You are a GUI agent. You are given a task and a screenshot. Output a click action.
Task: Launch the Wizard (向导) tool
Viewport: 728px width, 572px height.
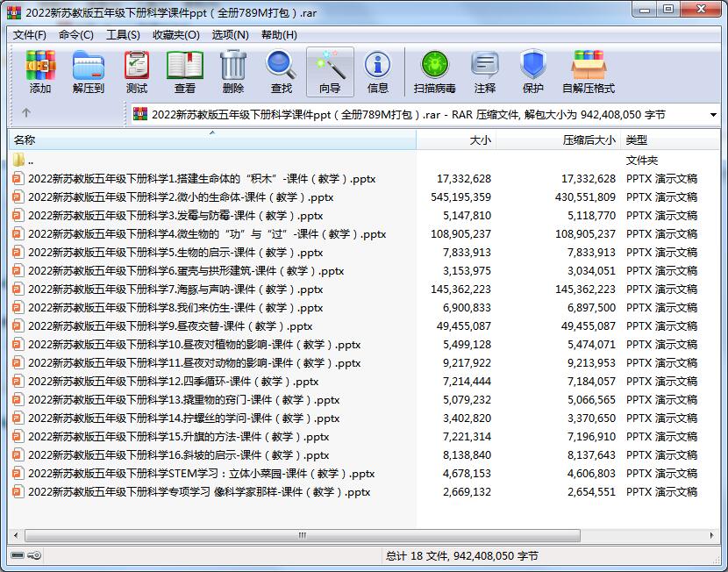click(330, 72)
